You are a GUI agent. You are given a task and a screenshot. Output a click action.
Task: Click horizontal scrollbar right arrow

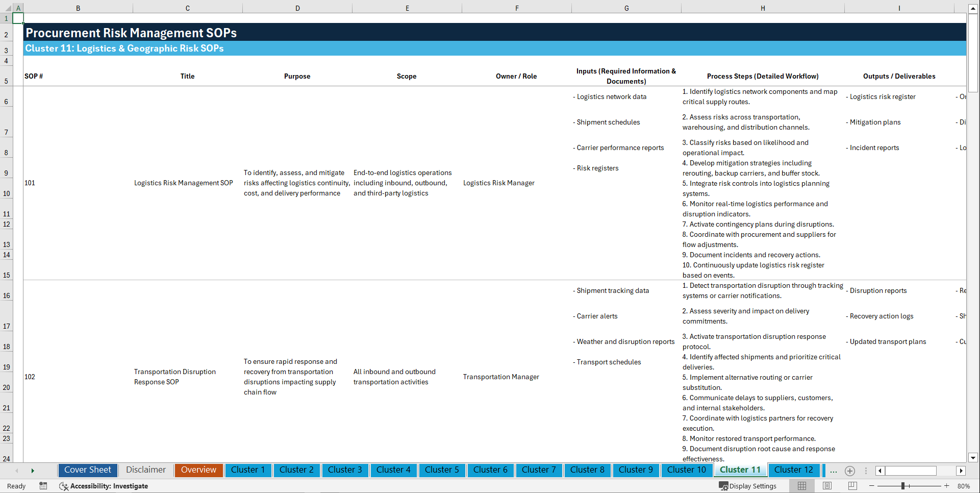(x=961, y=471)
